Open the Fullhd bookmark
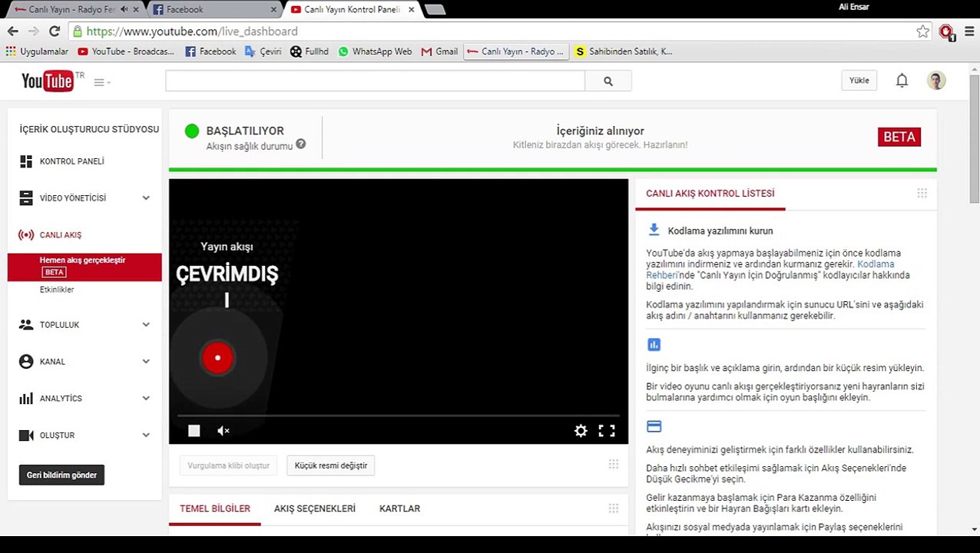 (310, 51)
